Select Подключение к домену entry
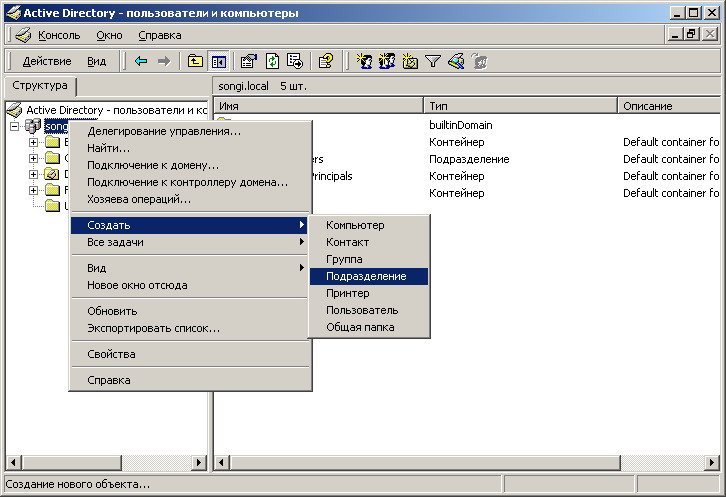Screen dimensions: 726x497 pos(189,165)
